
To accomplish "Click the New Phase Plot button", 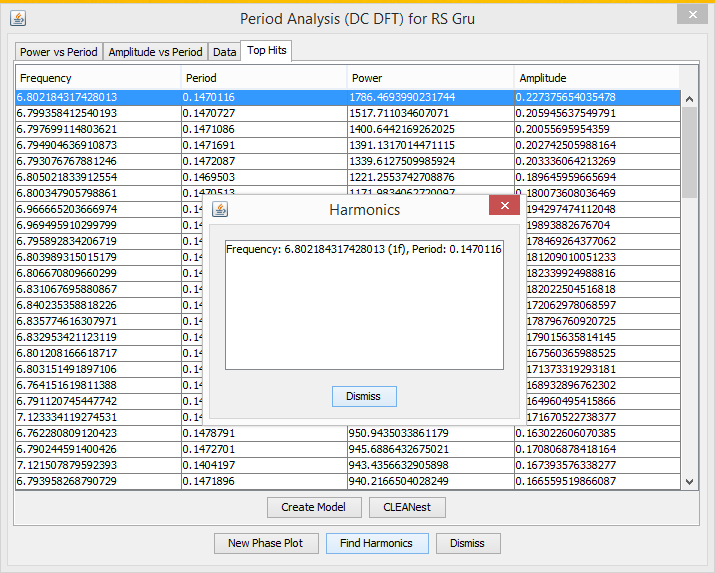I will pyautogui.click(x=265, y=543).
